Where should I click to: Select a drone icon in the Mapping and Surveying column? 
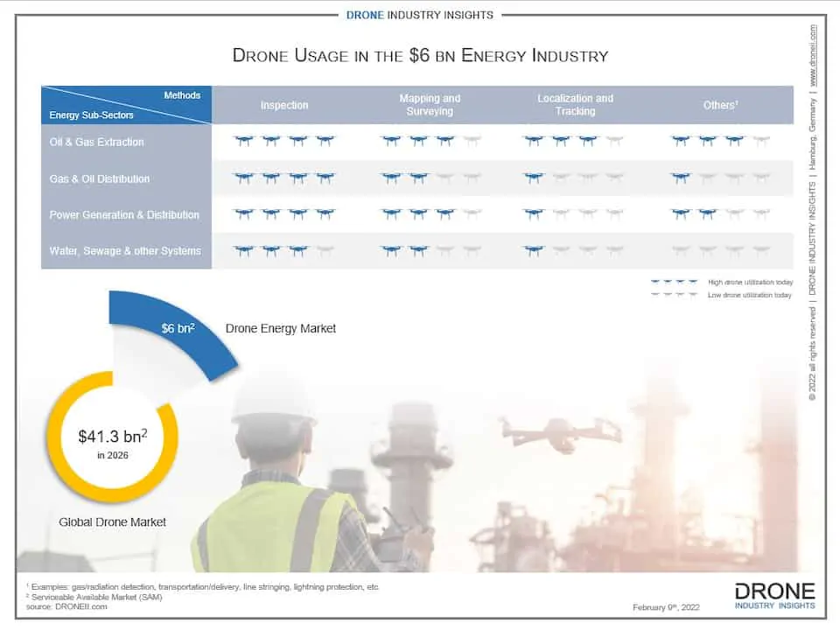(392, 139)
